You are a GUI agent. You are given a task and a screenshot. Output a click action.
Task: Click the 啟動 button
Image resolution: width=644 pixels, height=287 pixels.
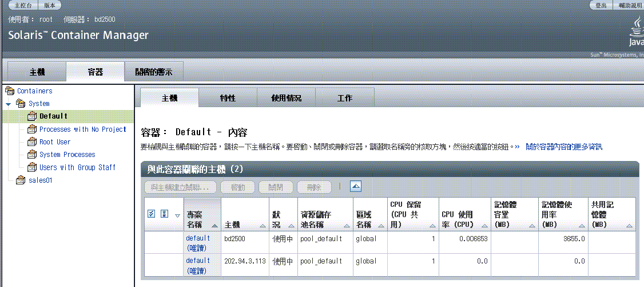pos(238,187)
